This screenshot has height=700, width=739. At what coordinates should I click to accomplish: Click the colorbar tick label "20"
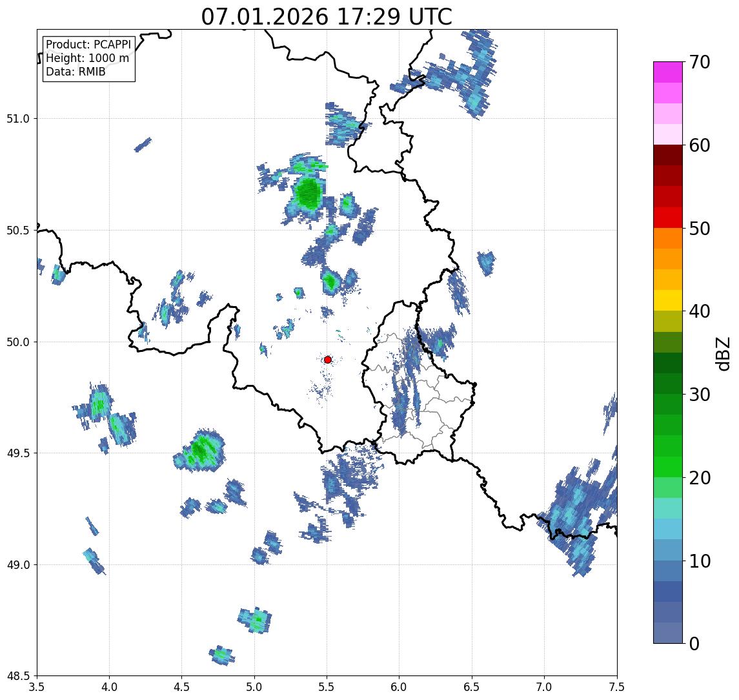[700, 478]
